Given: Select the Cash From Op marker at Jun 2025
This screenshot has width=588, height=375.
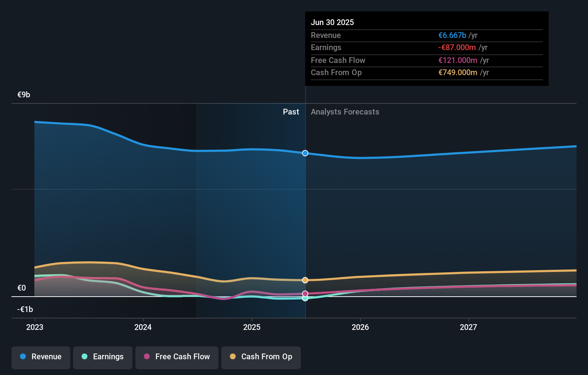Looking at the screenshot, I should 305,280.
